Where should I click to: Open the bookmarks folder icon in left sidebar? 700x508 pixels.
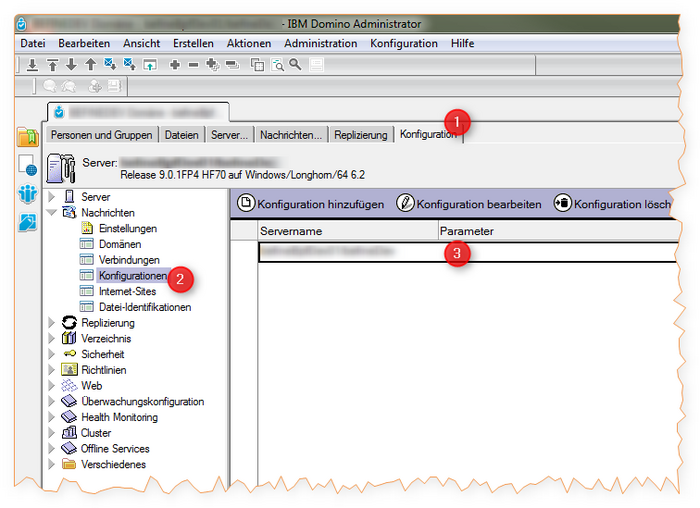[27, 138]
